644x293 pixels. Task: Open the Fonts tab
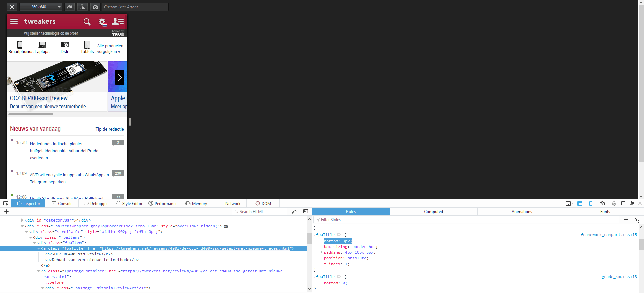(x=605, y=212)
